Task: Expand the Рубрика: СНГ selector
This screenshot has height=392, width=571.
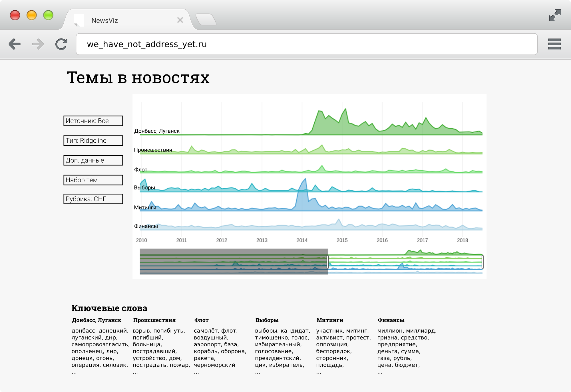Action: pyautogui.click(x=93, y=199)
